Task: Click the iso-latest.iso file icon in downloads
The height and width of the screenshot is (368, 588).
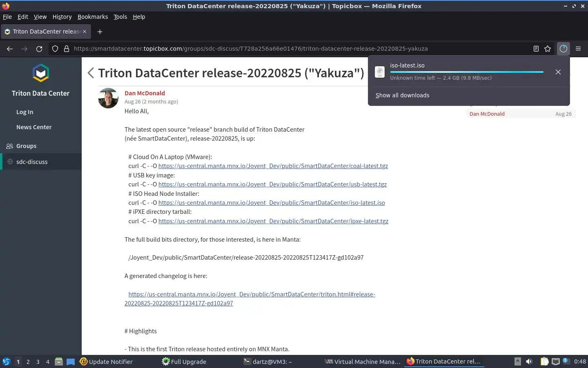Action: click(x=380, y=72)
